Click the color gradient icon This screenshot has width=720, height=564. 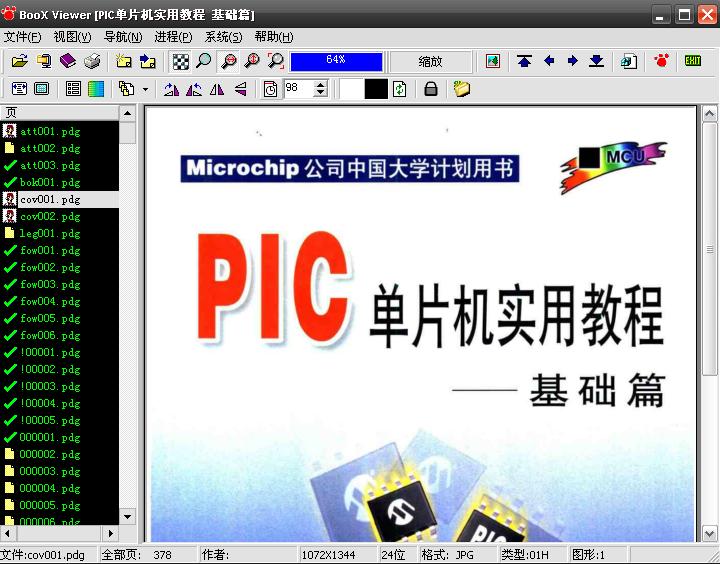(x=96, y=88)
